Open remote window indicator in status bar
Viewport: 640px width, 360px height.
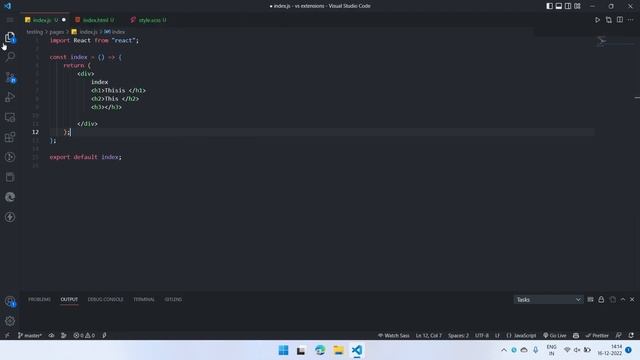(x=7, y=336)
